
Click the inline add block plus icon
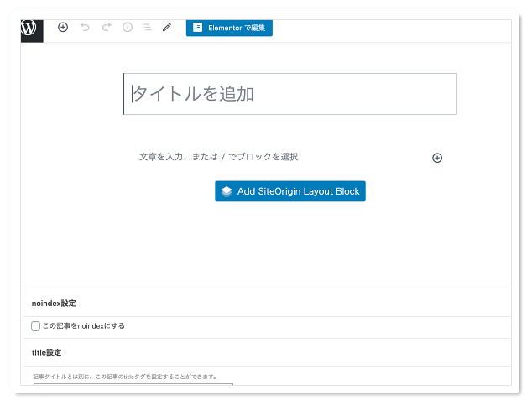[437, 158]
